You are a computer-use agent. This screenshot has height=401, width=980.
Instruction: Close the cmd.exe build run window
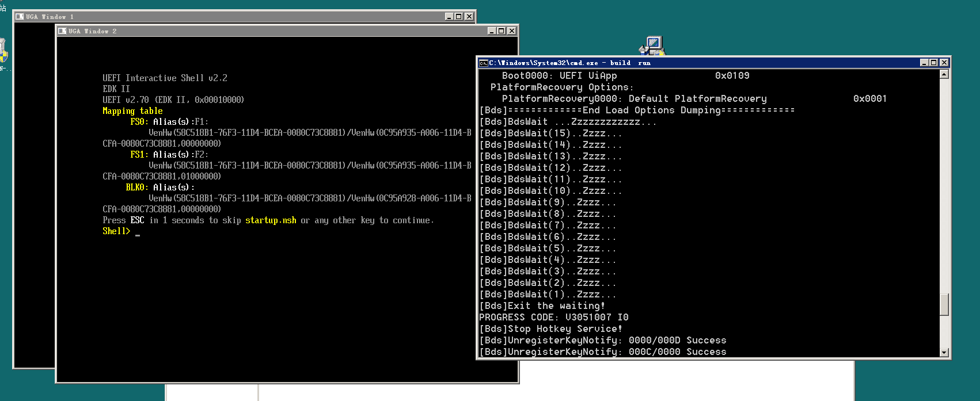pyautogui.click(x=944, y=63)
